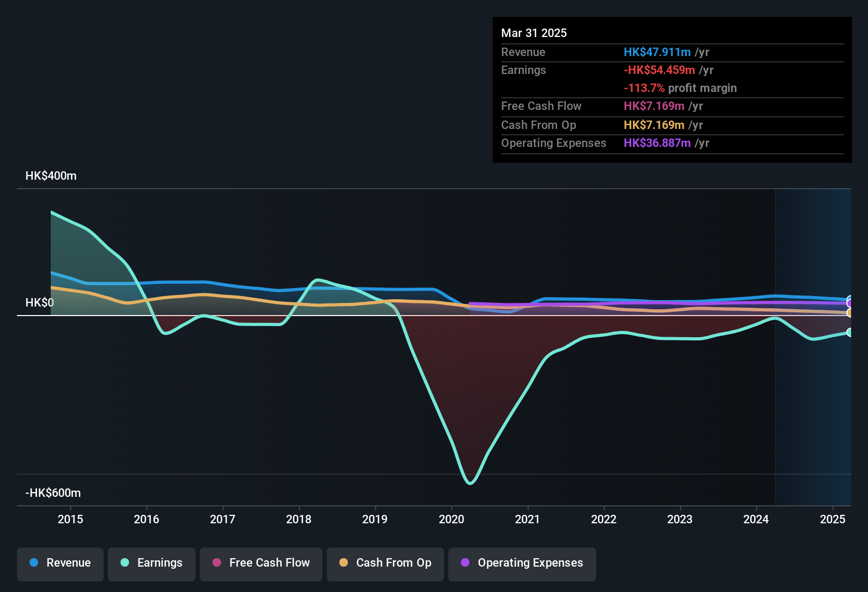868x592 pixels.
Task: Click the HK$0 y-axis label
Action: pos(40,303)
